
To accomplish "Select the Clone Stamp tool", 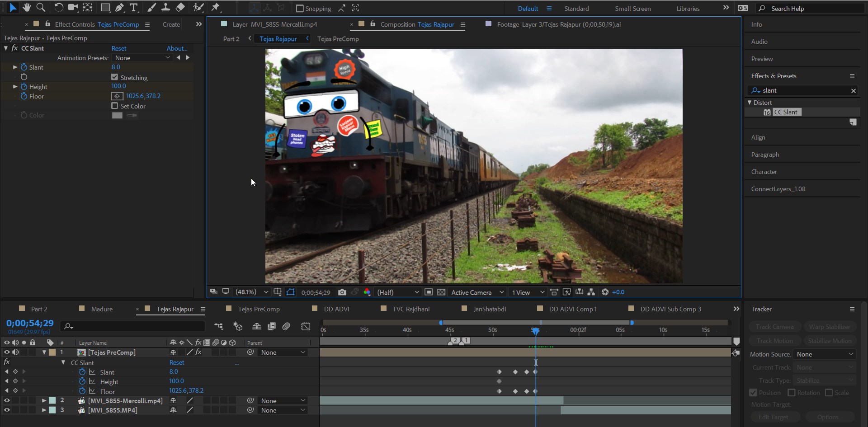I will [165, 7].
